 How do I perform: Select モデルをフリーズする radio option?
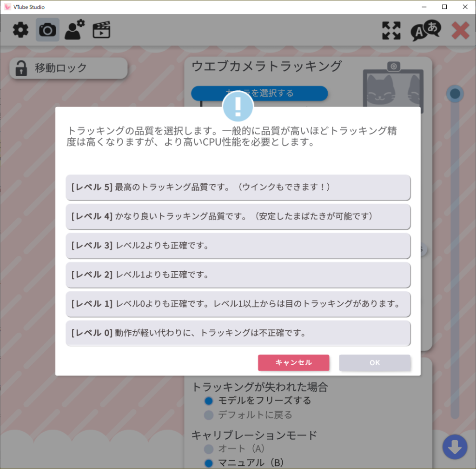click(209, 401)
